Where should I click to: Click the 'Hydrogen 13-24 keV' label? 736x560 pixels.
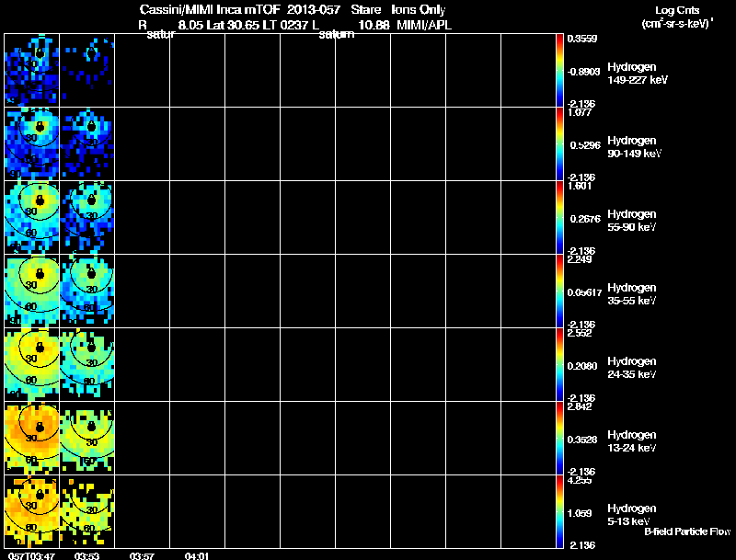coord(632,441)
